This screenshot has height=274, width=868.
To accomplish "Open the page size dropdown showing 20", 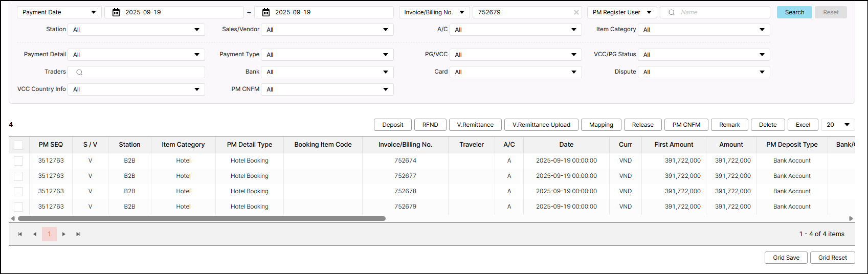I will (x=837, y=125).
